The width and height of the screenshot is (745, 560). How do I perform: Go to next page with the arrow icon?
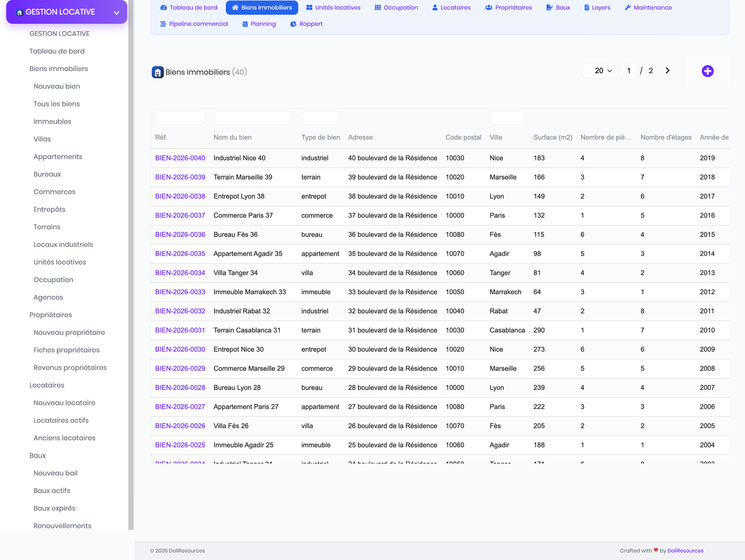(x=668, y=71)
